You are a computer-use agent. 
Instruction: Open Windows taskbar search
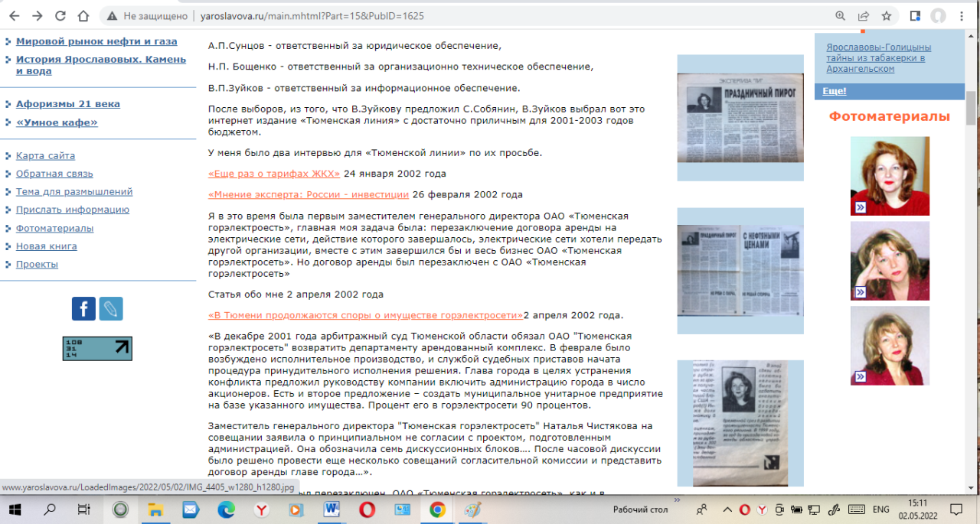50,509
